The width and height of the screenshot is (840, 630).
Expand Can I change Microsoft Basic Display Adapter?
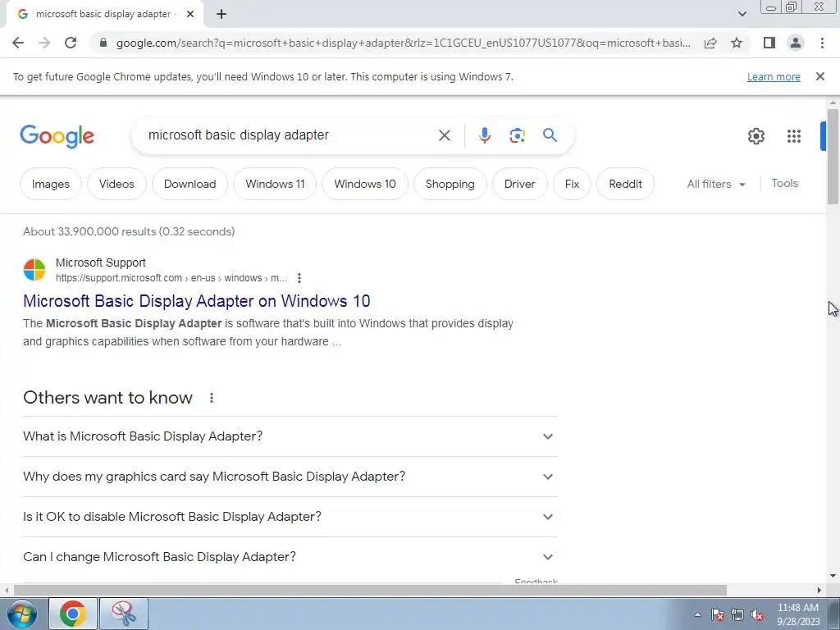(290, 557)
